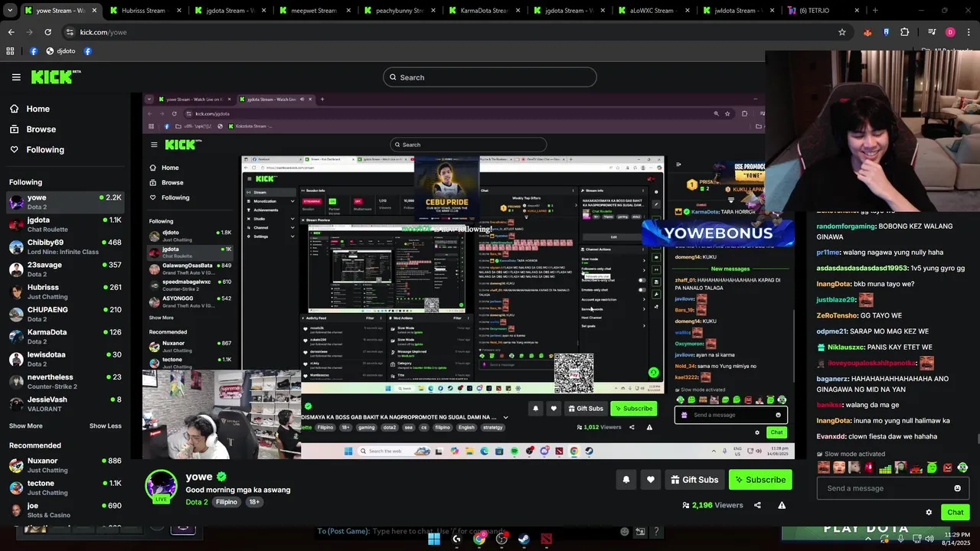Bookmark this page with the star icon
The width and height of the screenshot is (980, 551).
pyautogui.click(x=842, y=32)
